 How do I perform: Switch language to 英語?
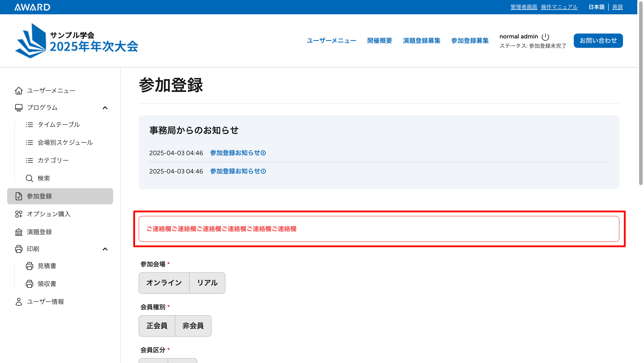[x=617, y=7]
